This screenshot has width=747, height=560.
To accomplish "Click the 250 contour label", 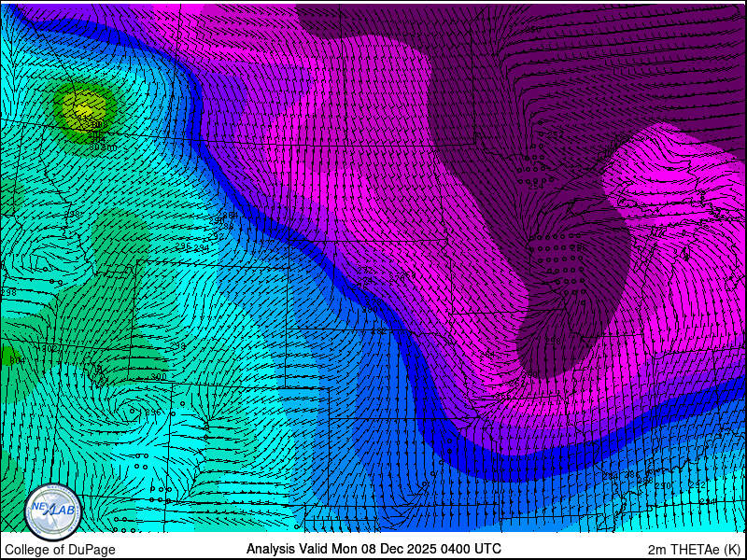I will (532, 30).
